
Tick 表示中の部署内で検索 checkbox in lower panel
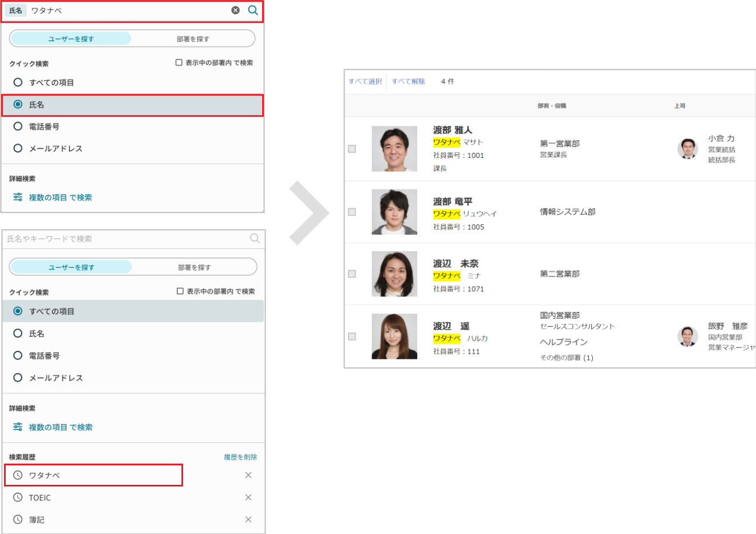pyautogui.click(x=180, y=291)
